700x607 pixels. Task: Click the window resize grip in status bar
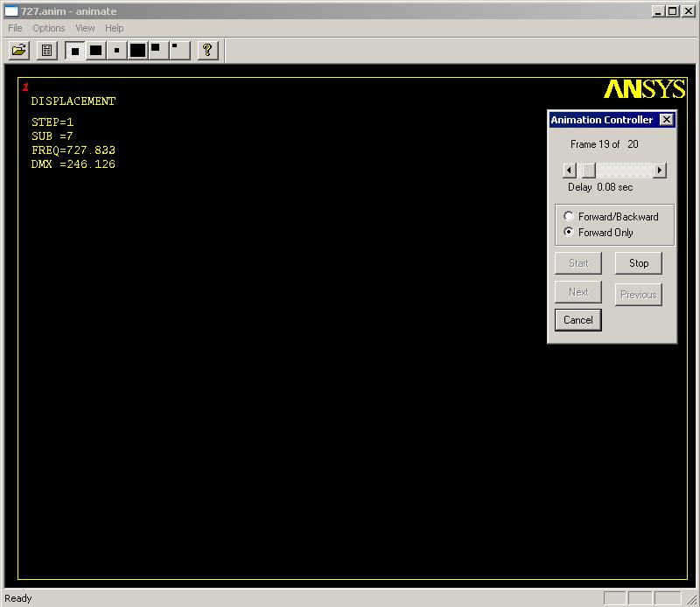click(692, 599)
